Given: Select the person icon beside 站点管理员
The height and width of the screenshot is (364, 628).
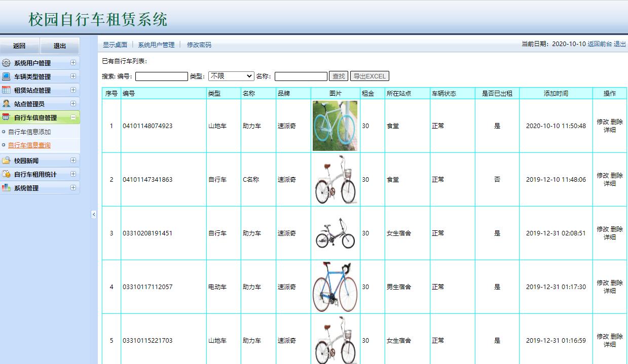Looking at the screenshot, I should [x=7, y=103].
